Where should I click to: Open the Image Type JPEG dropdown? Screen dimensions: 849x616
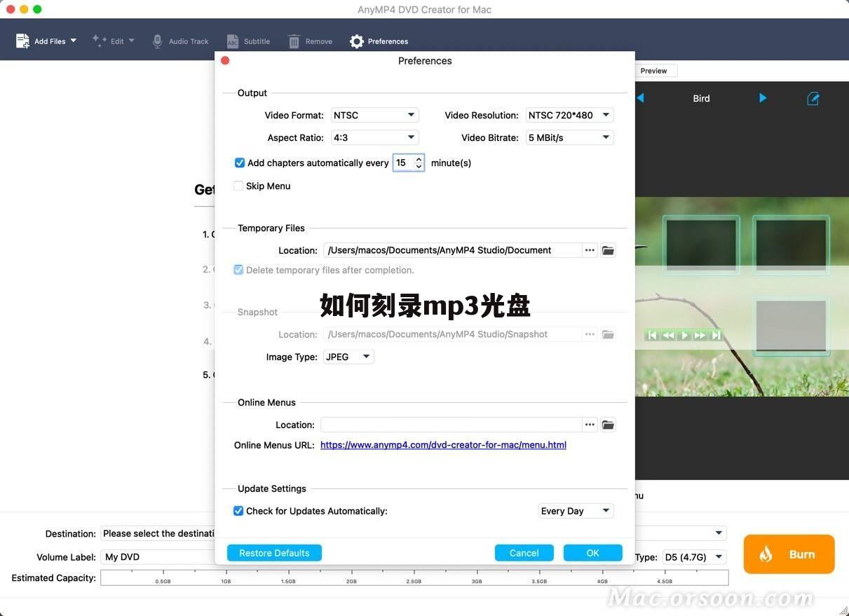tap(348, 357)
